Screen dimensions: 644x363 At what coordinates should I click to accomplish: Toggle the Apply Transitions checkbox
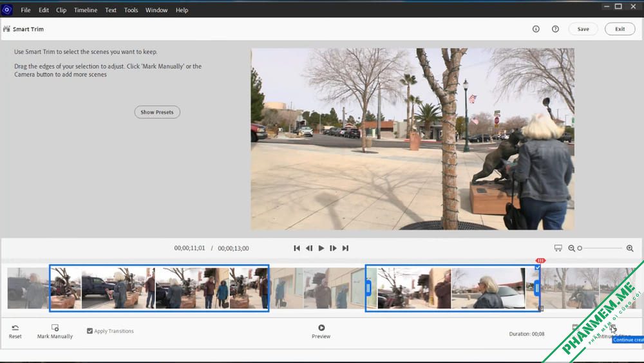click(90, 331)
